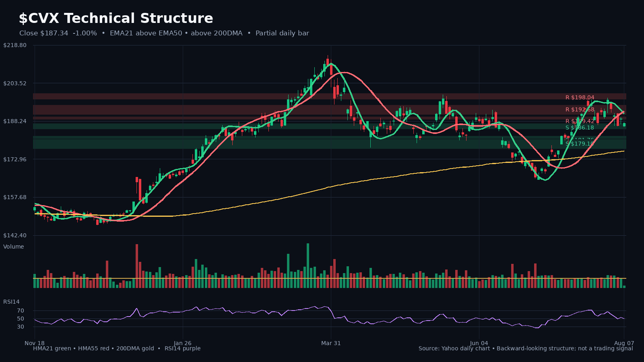Screen dimensions: 644x362
Task: Click the $203.52 price axis label
Action: [x=15, y=83]
